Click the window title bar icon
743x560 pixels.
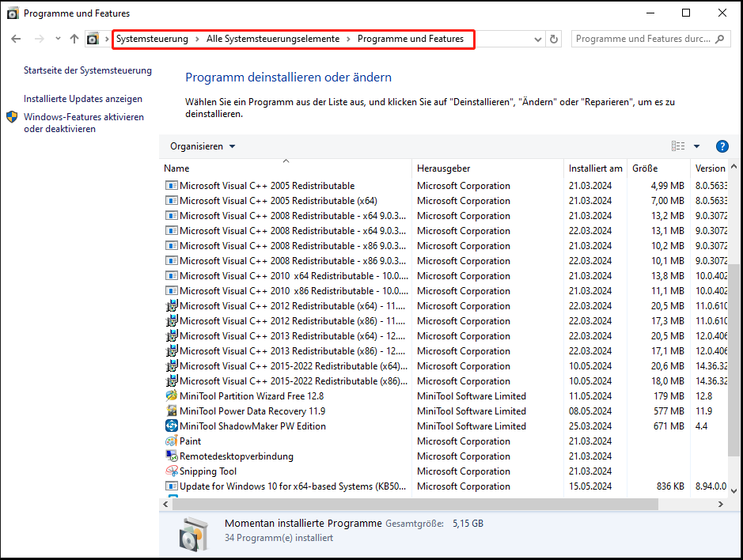point(13,13)
